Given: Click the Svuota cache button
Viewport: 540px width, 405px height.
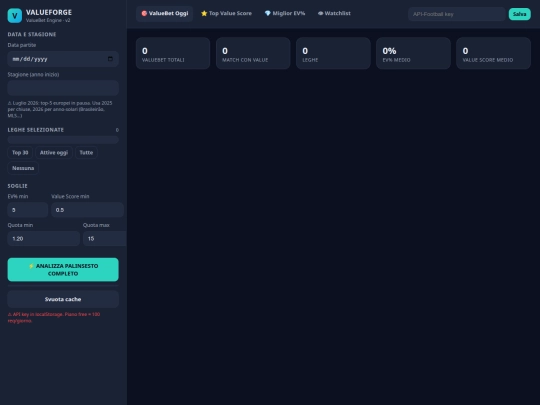Looking at the screenshot, I should point(63,299).
